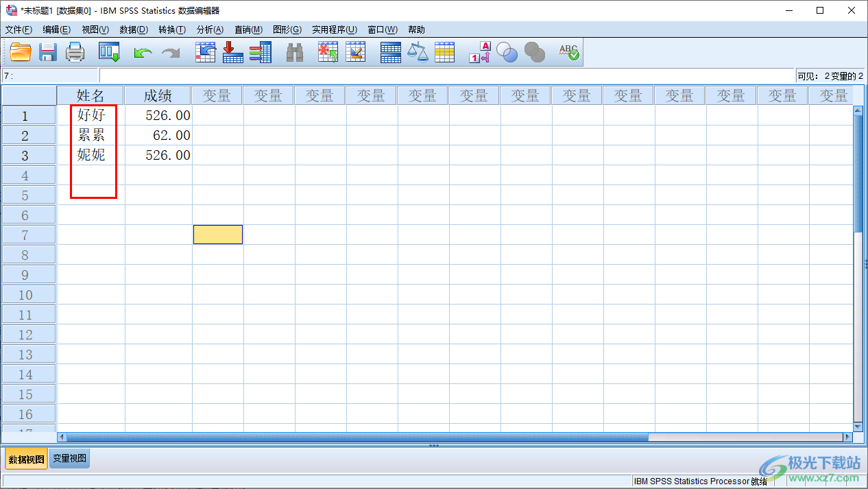Viewport: 868px width, 489px height.
Task: Click the 526.00 cell in row 3
Action: 158,155
